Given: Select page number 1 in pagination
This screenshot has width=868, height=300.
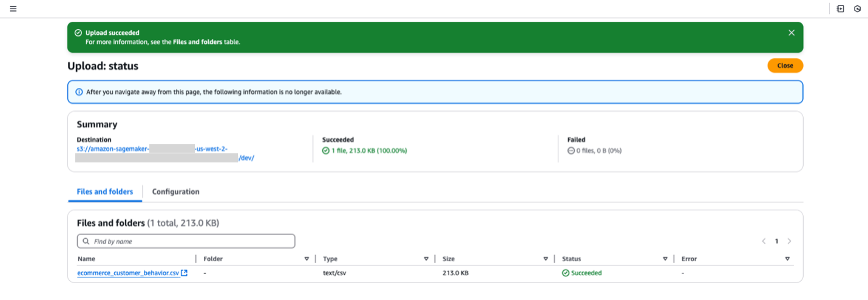Looking at the screenshot, I should pyautogui.click(x=776, y=241).
